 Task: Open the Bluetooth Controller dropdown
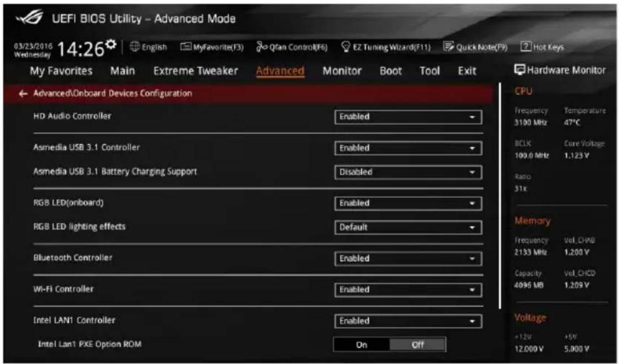point(408,258)
